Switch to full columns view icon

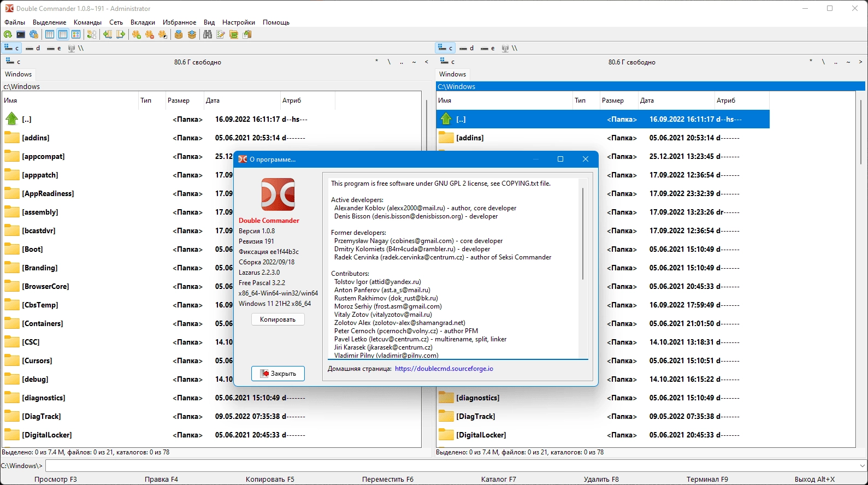tap(63, 34)
